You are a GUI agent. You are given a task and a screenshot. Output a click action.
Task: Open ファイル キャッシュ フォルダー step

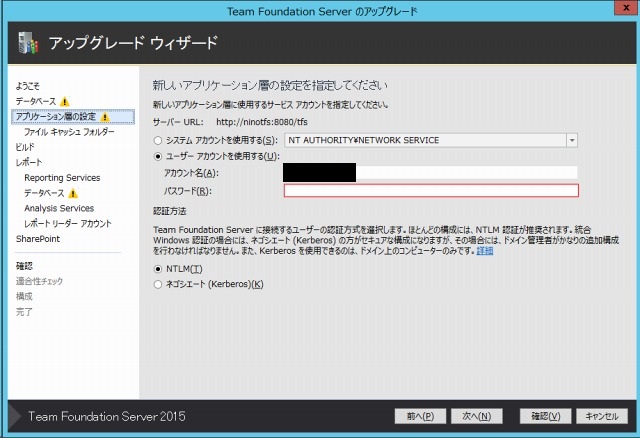click(x=69, y=132)
